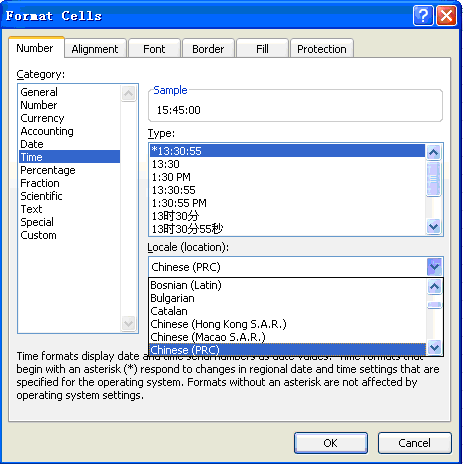Select Catalan locale
The height and width of the screenshot is (464, 463).
pos(287,311)
